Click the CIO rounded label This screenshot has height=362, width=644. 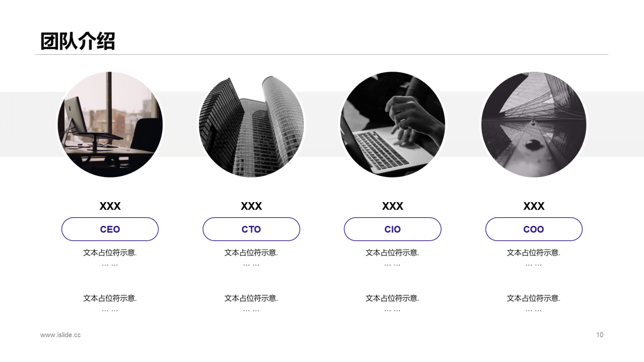click(392, 229)
